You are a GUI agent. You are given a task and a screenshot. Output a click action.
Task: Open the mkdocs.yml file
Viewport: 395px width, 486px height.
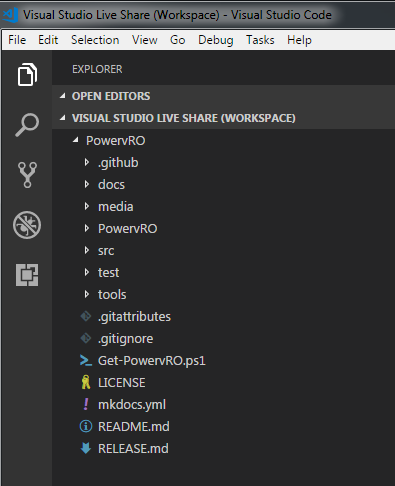132,405
